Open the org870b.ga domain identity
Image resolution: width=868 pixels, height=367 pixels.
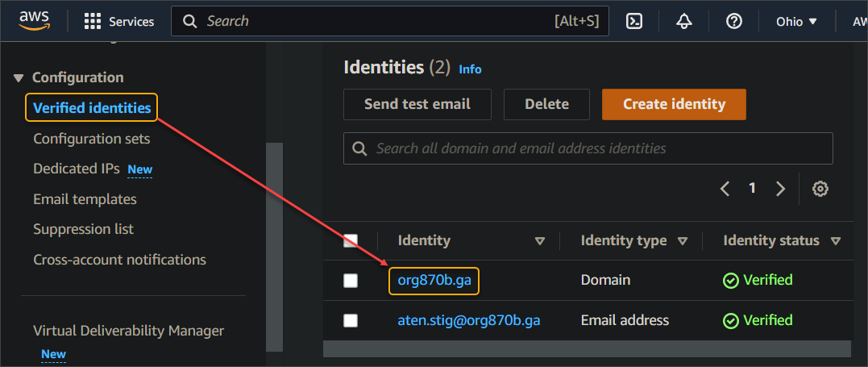434,281
